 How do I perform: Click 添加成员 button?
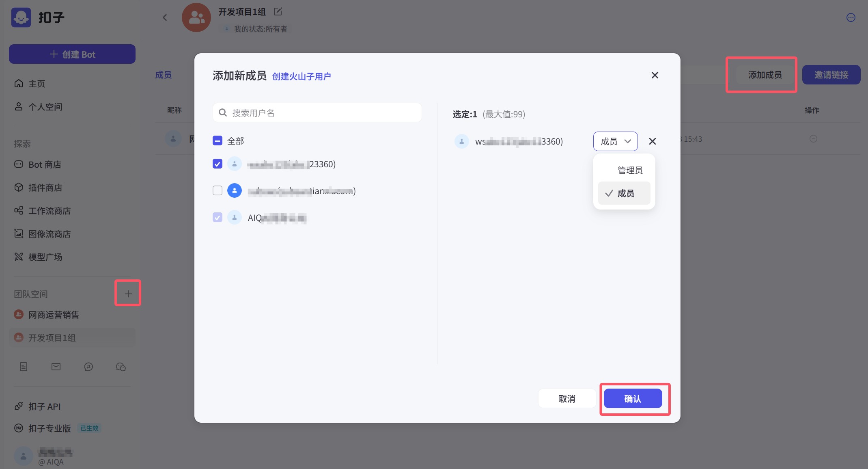pyautogui.click(x=765, y=75)
